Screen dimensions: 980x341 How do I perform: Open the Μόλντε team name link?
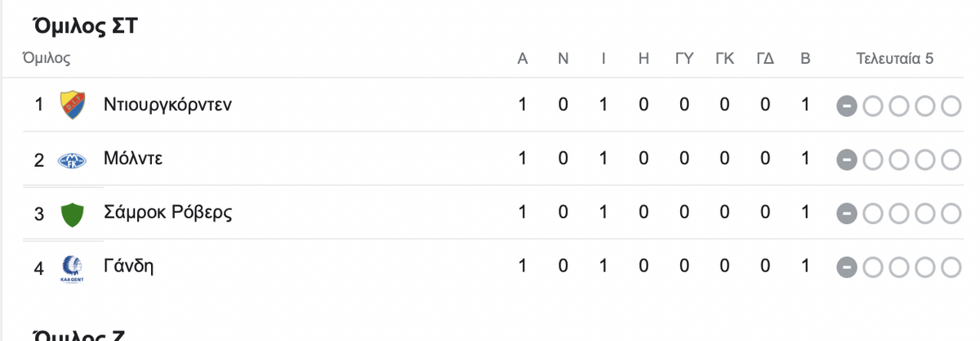133,159
